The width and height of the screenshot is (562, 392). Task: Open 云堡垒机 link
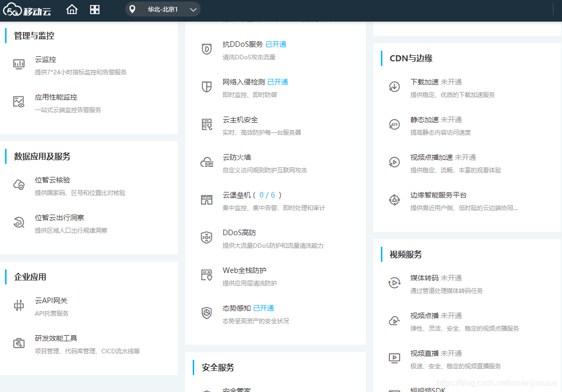click(x=236, y=195)
